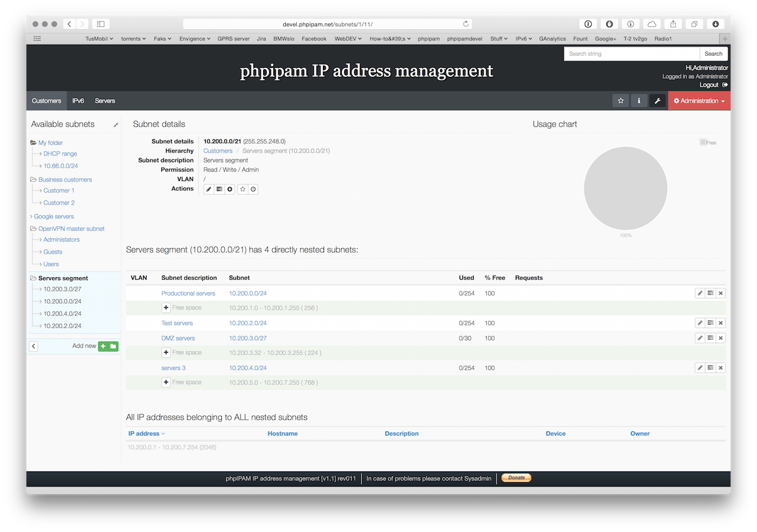
Task: Switch to the Servers section tab
Action: 105,100
